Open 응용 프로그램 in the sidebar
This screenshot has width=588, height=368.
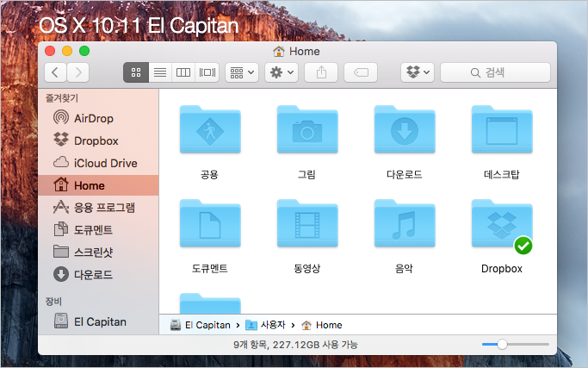(98, 208)
